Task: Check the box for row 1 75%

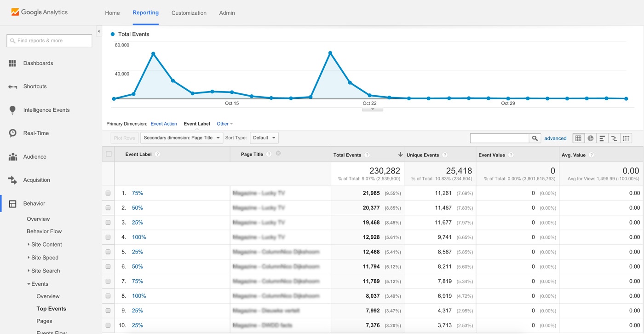Action: [108, 193]
